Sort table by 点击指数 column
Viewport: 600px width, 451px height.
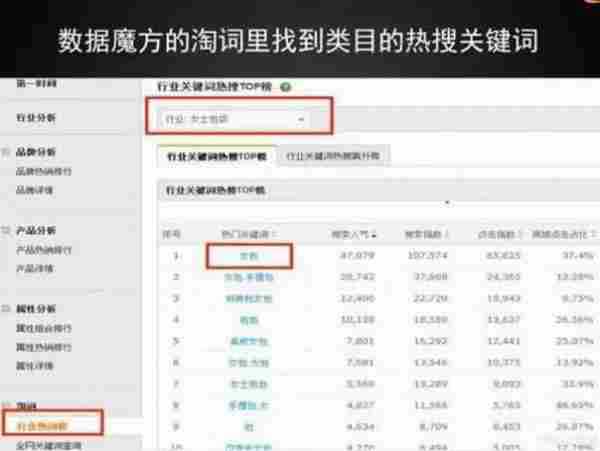tap(500, 234)
